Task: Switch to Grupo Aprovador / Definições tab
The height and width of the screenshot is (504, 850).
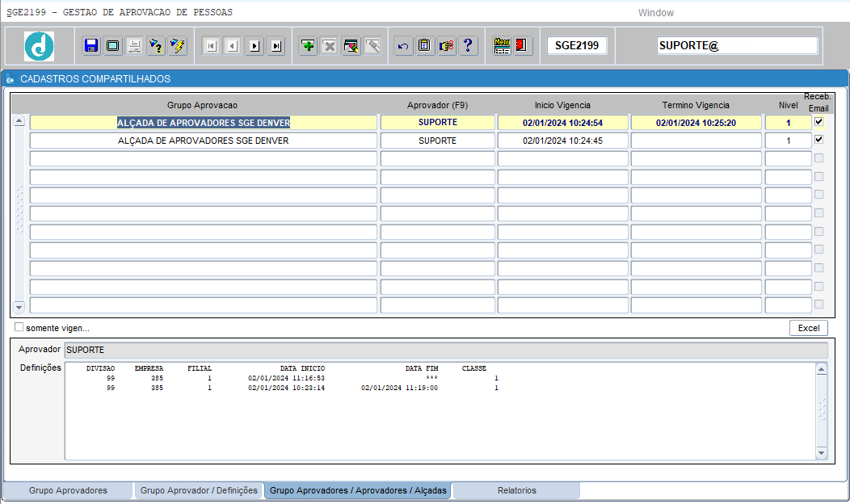Action: [199, 490]
